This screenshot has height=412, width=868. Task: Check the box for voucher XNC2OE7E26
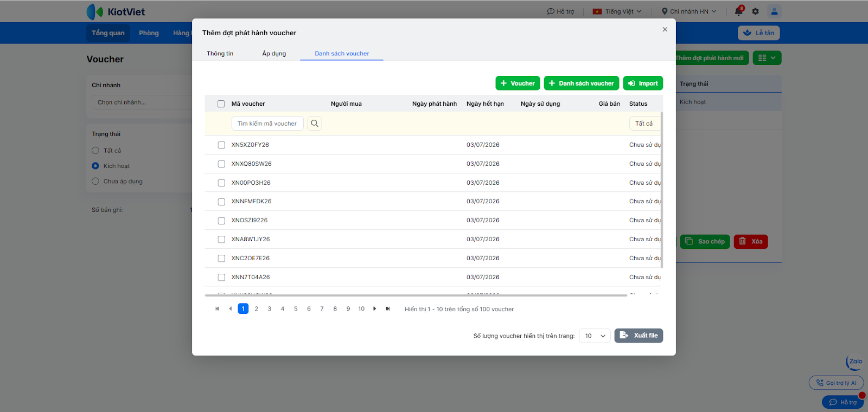click(x=221, y=259)
